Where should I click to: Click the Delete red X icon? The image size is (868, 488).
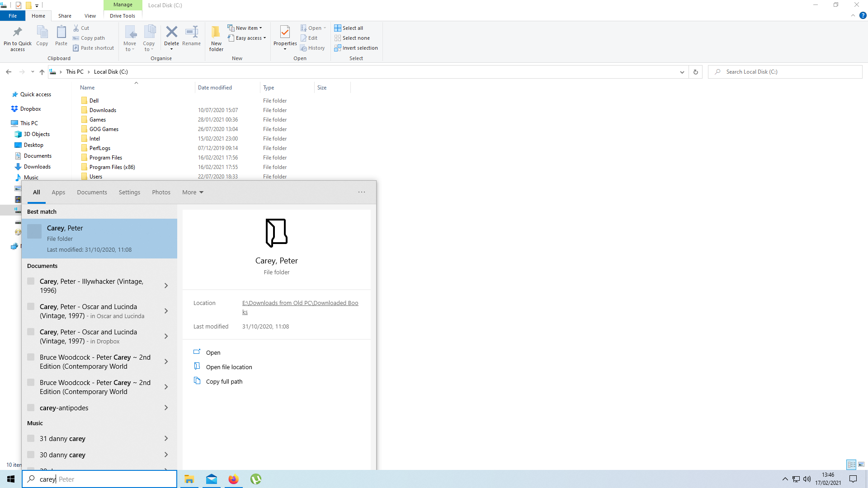coord(171,32)
